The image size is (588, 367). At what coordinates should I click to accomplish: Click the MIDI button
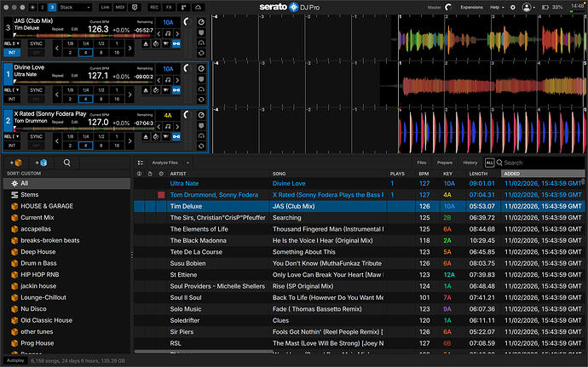(120, 7)
